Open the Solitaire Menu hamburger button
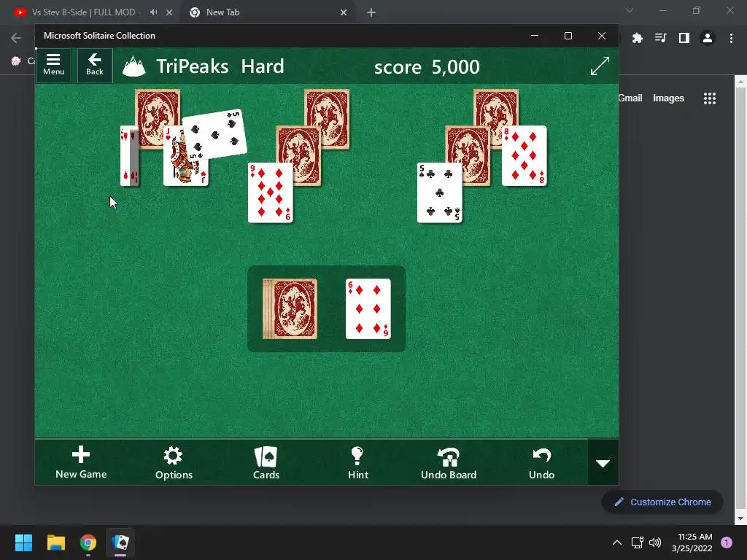747x560 pixels. pyautogui.click(x=53, y=65)
